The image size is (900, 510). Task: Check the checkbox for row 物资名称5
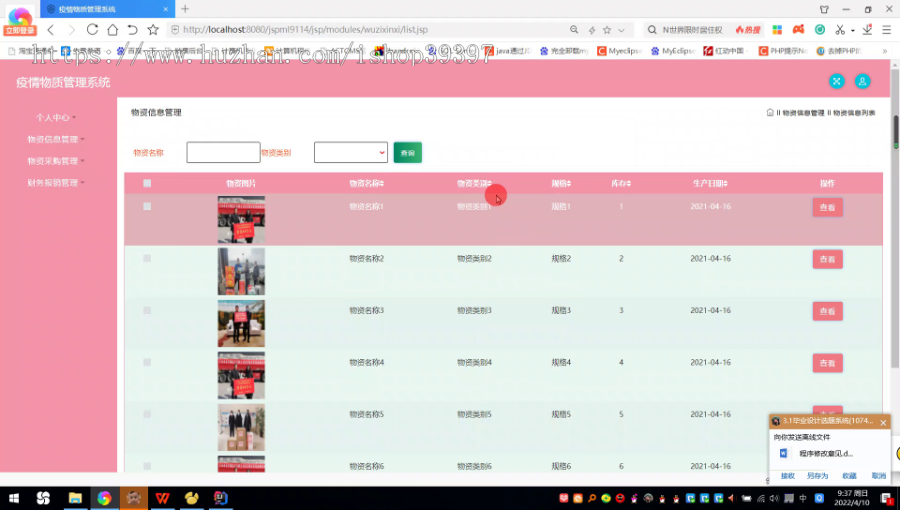click(147, 414)
